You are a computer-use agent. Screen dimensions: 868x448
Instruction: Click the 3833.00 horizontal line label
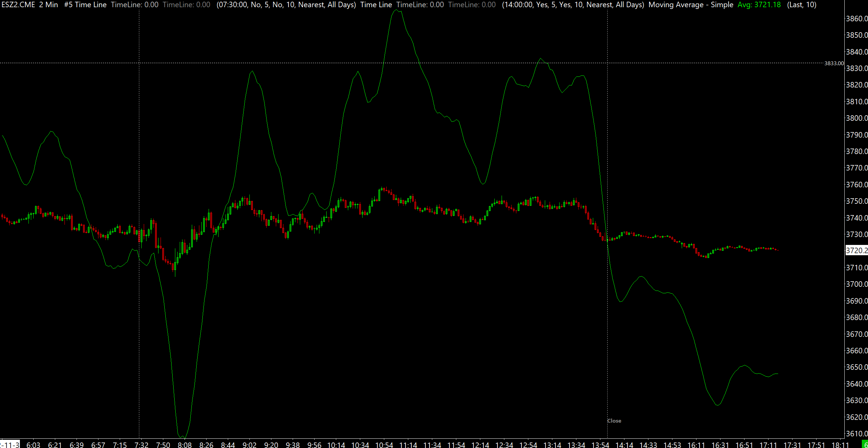pos(834,63)
